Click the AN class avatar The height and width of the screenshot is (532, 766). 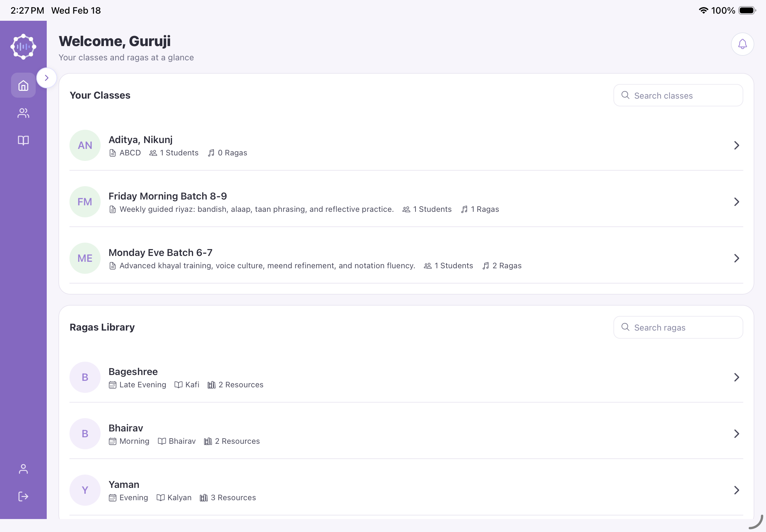pyautogui.click(x=85, y=145)
